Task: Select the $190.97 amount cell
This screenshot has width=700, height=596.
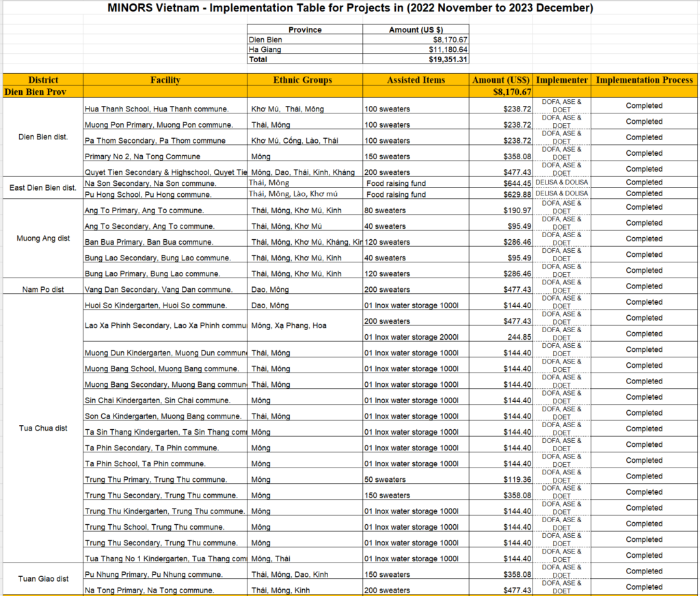Action: (x=500, y=208)
